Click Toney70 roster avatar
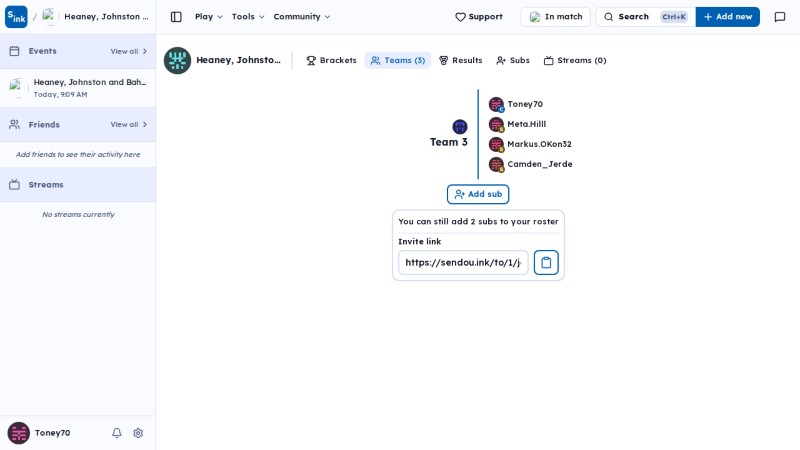800x450 pixels. 496,104
